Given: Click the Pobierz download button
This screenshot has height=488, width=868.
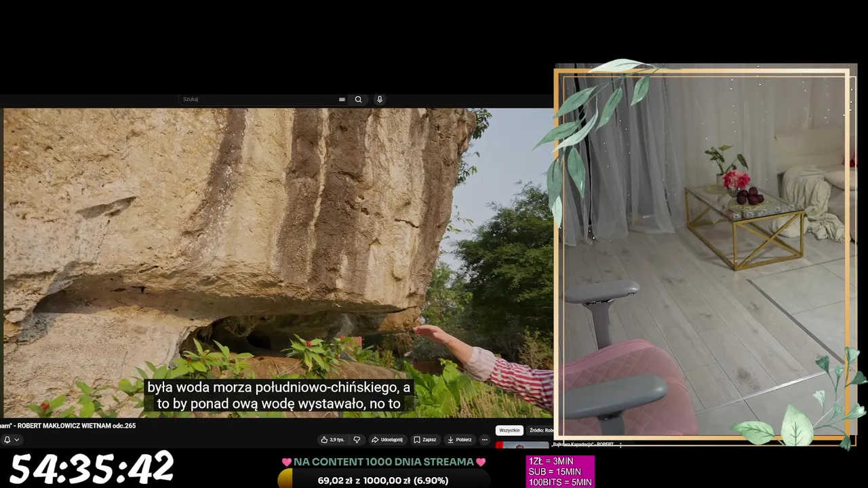Looking at the screenshot, I should click(459, 439).
